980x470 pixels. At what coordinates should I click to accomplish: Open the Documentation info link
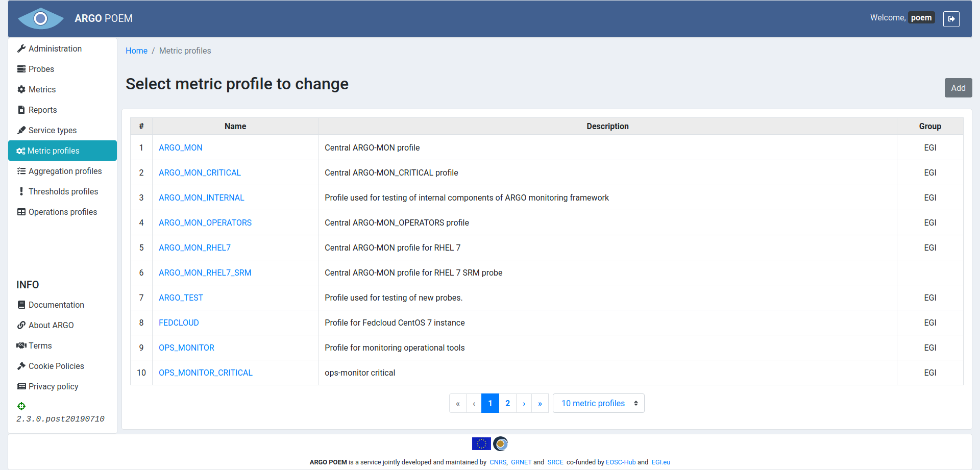tap(56, 305)
